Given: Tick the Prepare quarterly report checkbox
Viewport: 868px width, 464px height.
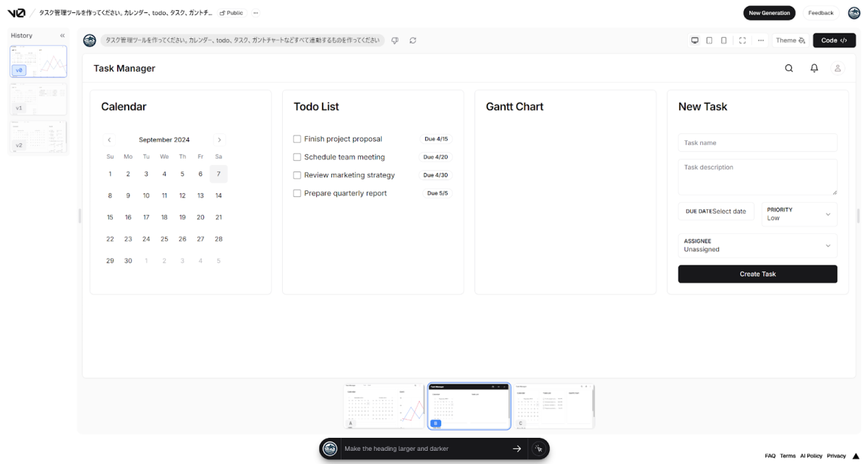Looking at the screenshot, I should 297,193.
